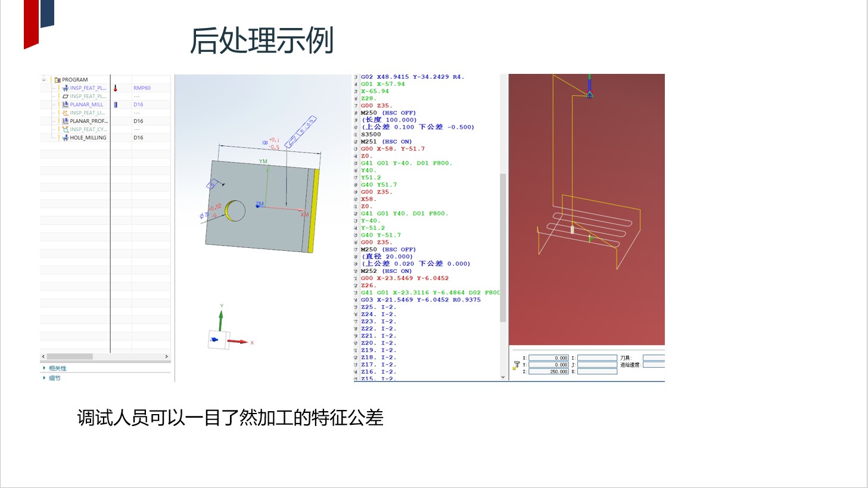Click code line M252 (HSC ON)
The image size is (868, 488).
click(386, 271)
